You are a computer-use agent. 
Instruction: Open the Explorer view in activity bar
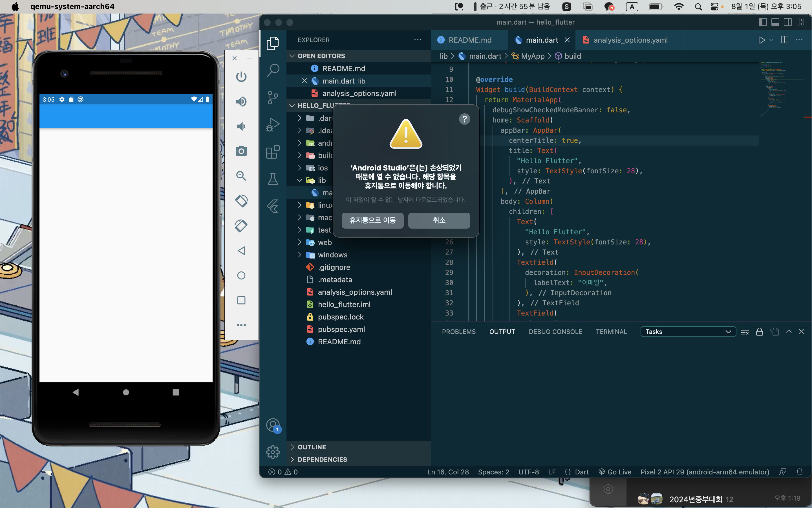[x=272, y=43]
